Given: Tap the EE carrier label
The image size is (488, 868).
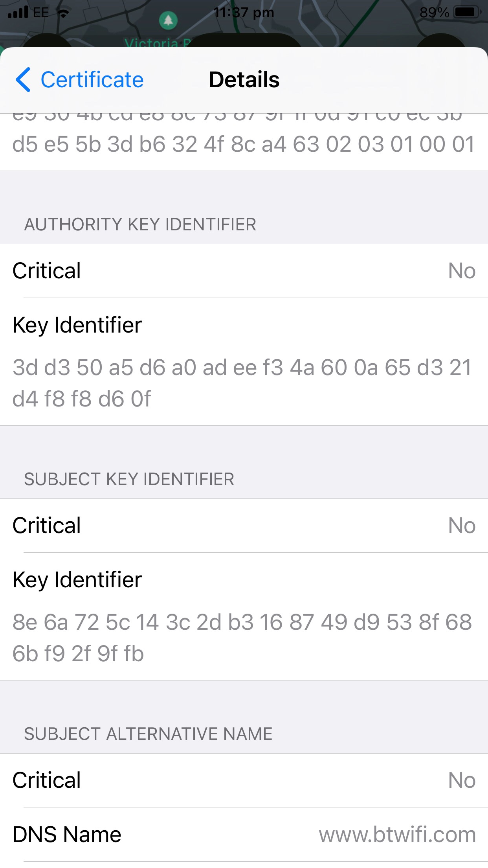Looking at the screenshot, I should point(41,13).
